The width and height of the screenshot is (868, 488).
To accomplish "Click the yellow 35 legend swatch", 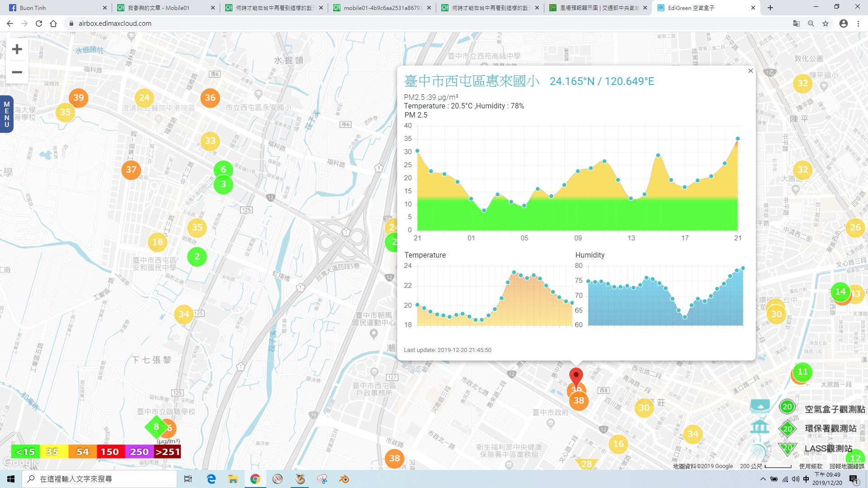I will [54, 452].
